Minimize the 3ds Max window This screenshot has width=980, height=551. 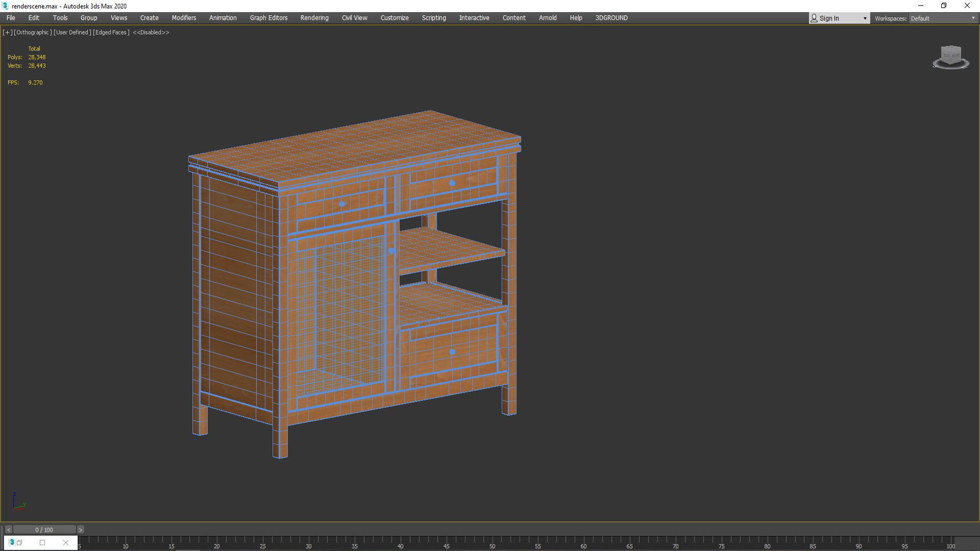pos(921,6)
